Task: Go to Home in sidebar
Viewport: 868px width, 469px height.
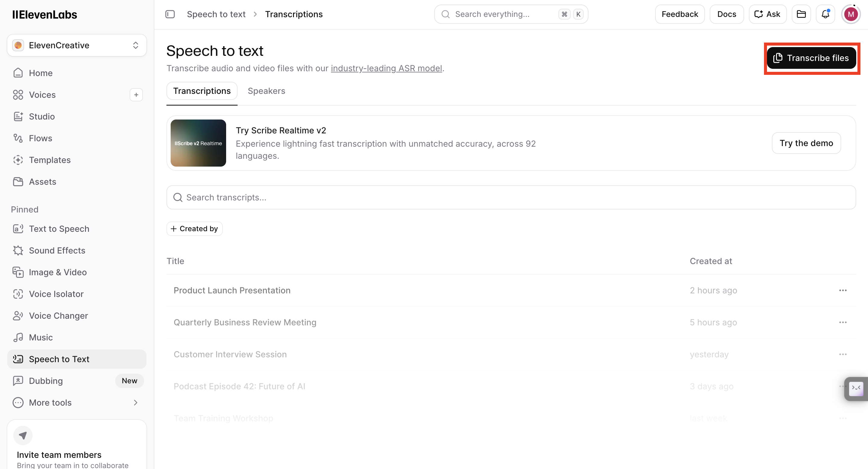Action: (x=77, y=73)
